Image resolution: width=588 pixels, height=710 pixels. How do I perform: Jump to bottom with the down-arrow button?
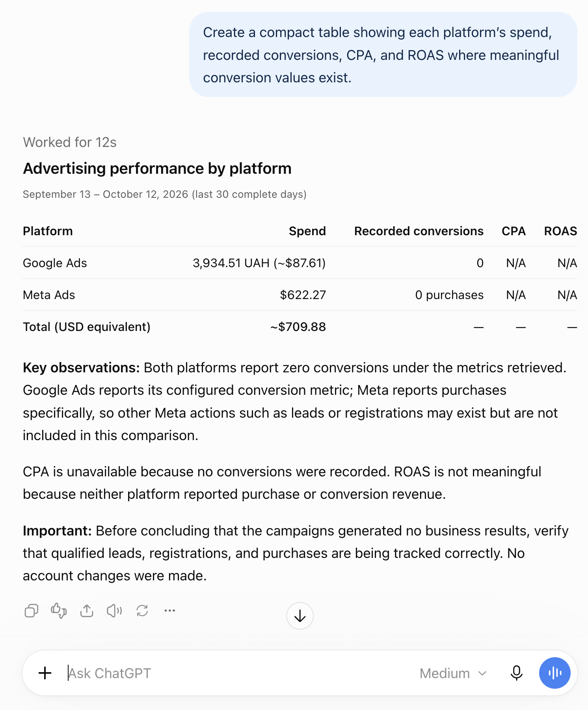pos(300,616)
